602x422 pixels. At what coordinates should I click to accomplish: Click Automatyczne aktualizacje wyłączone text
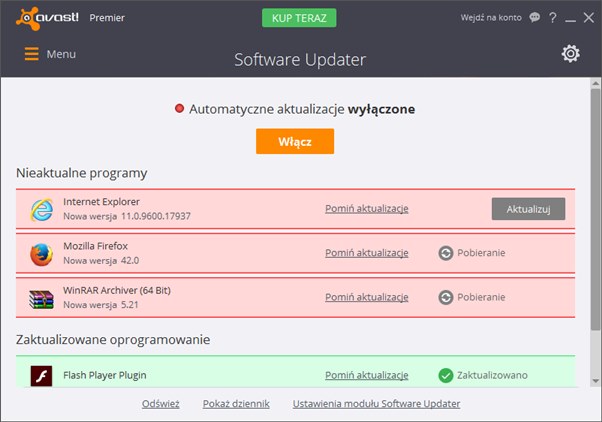pyautogui.click(x=302, y=109)
